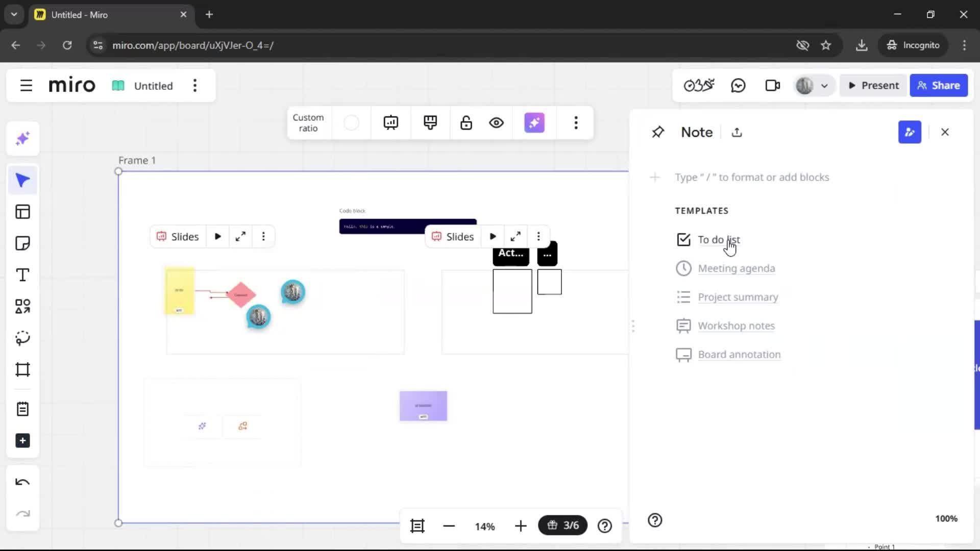The height and width of the screenshot is (551, 980).
Task: Select the Frame tool in the sidebar
Action: click(x=22, y=369)
